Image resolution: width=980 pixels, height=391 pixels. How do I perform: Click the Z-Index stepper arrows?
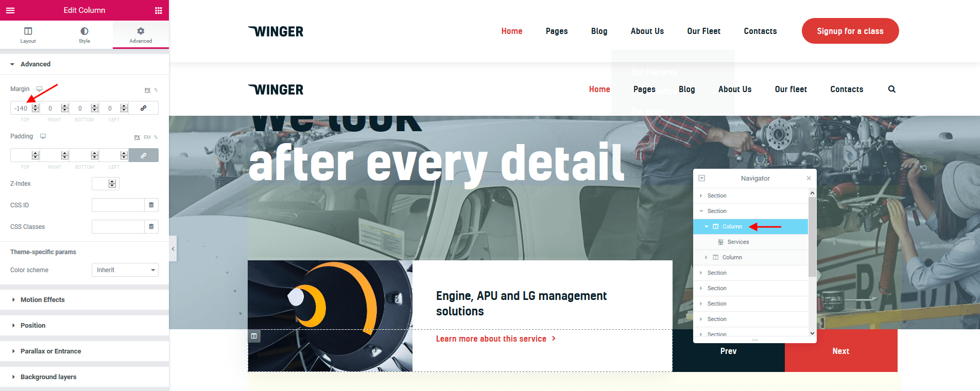[112, 184]
